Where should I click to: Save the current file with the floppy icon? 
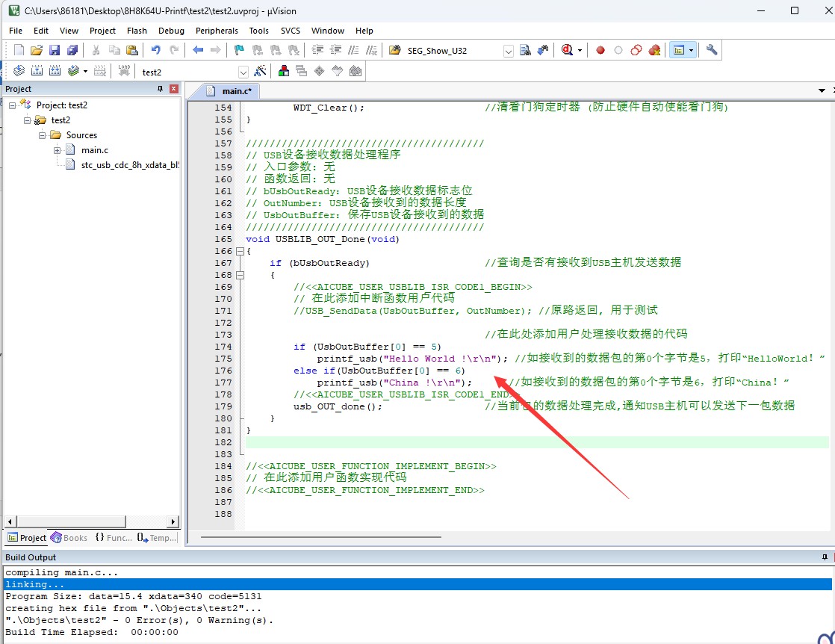pyautogui.click(x=55, y=50)
